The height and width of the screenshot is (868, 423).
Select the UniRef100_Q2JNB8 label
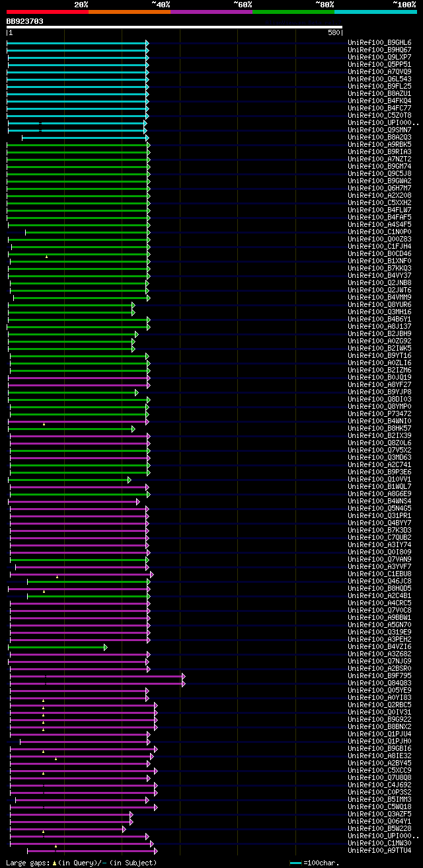(x=379, y=282)
